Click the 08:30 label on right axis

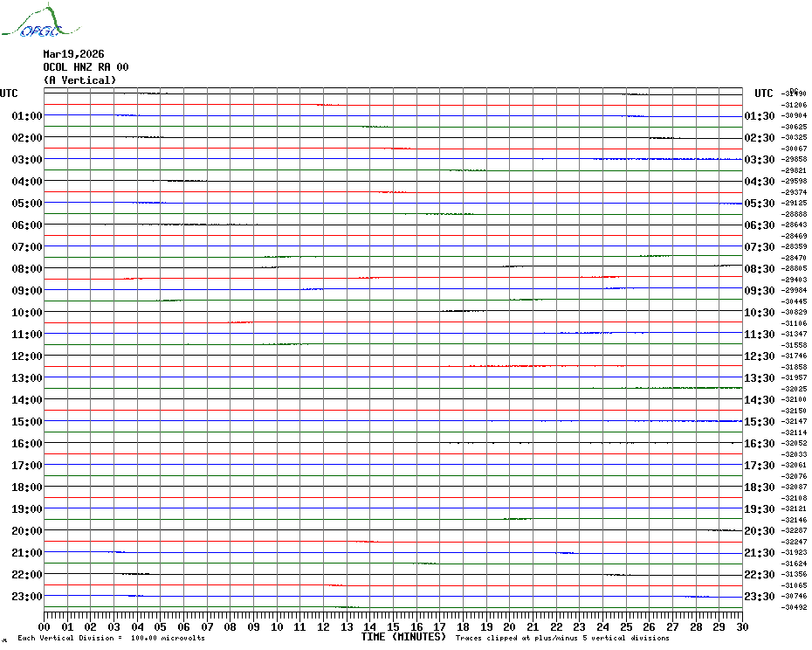pyautogui.click(x=760, y=268)
